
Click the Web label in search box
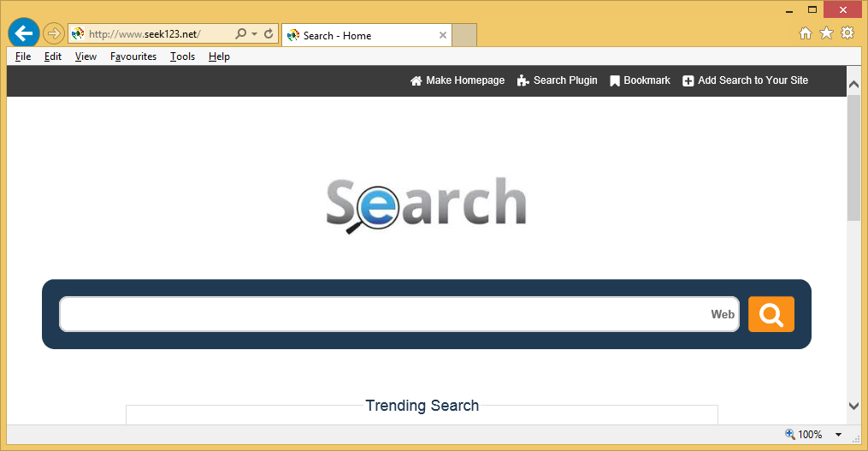(723, 314)
